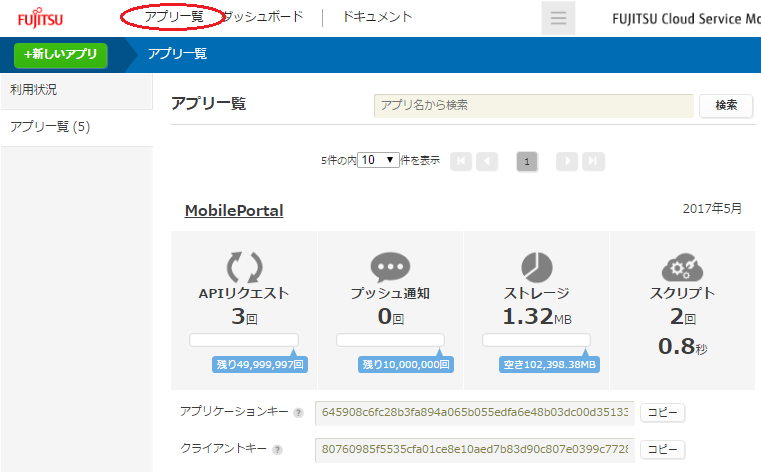Screen dimensions: 761x472
Task: Click the Fujitsu logo
Action: (x=40, y=18)
